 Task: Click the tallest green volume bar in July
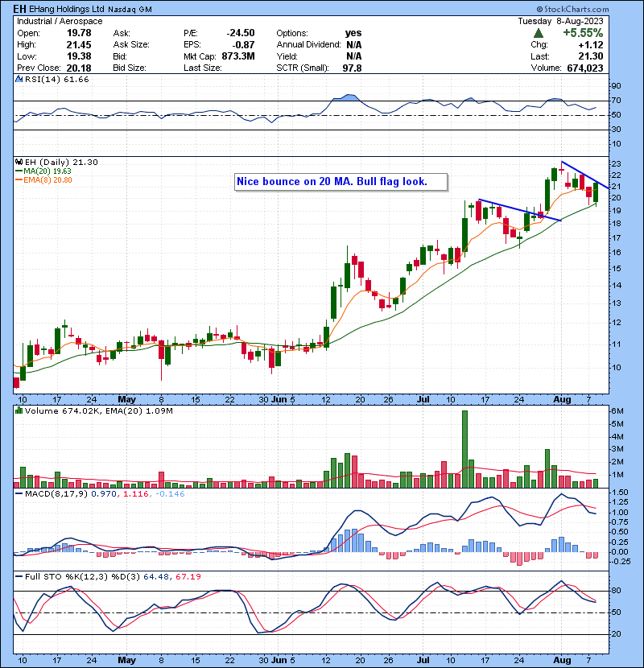(x=464, y=449)
